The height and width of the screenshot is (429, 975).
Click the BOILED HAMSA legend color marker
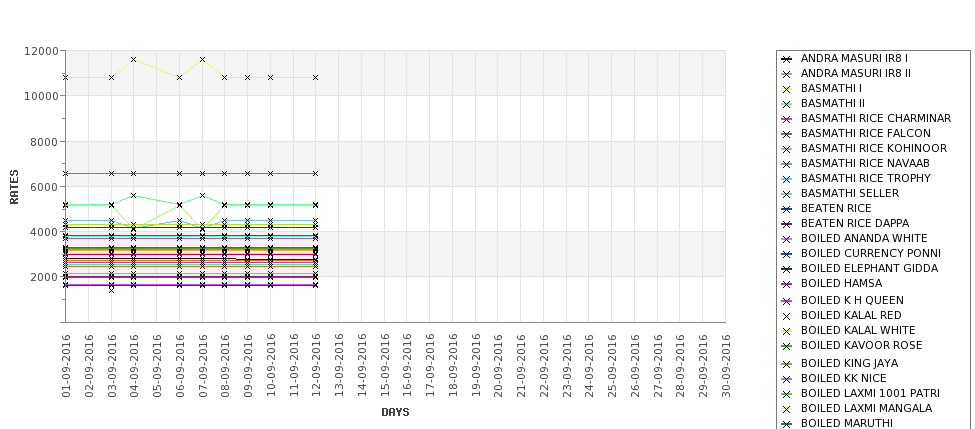(787, 284)
